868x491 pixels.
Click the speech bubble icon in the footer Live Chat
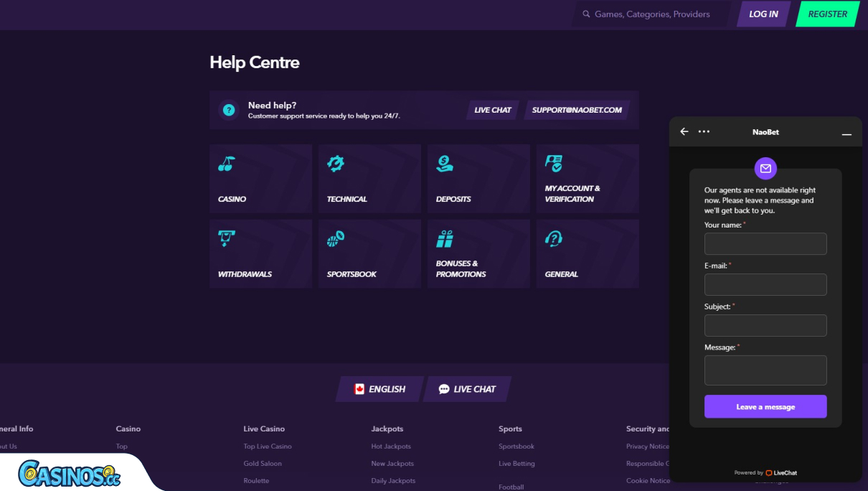[444, 389]
